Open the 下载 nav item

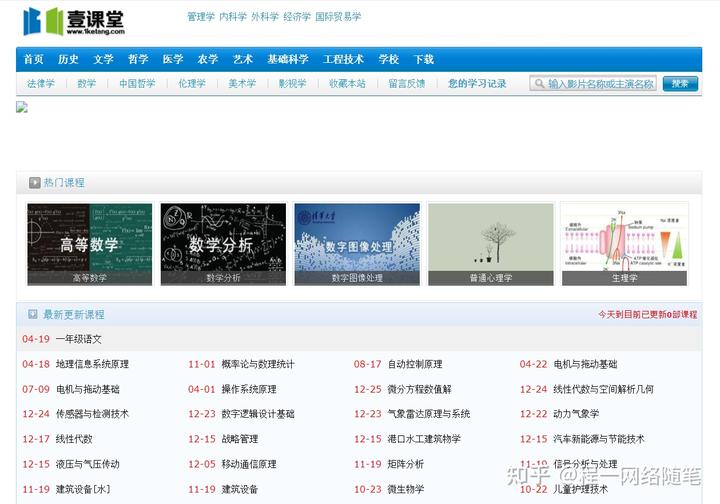(x=423, y=59)
